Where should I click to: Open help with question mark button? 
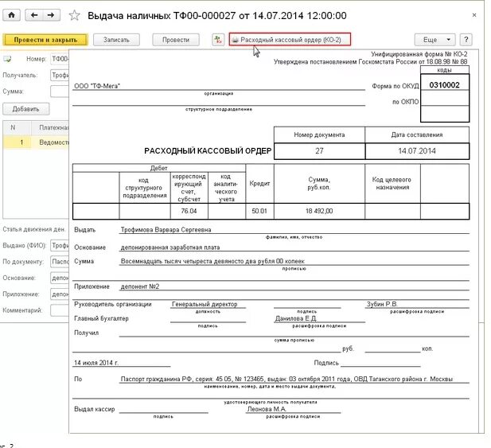point(466,40)
